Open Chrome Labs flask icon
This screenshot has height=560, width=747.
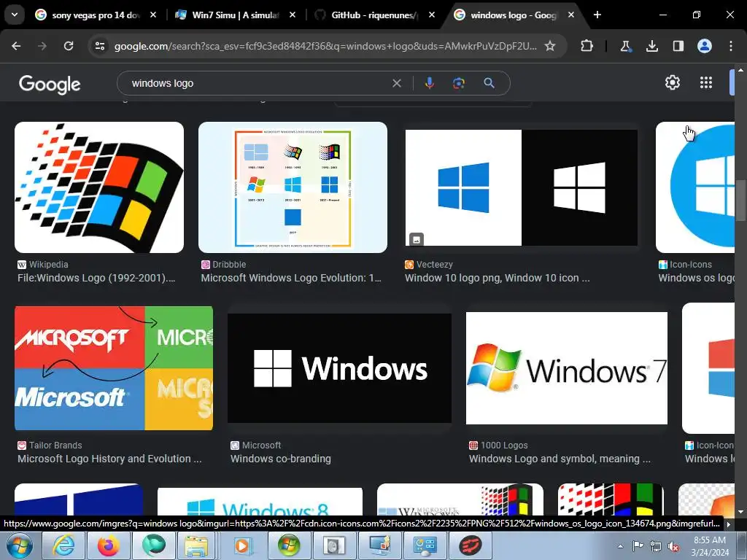pos(625,46)
